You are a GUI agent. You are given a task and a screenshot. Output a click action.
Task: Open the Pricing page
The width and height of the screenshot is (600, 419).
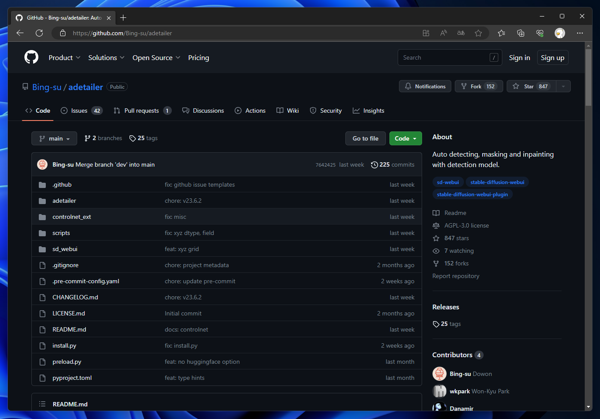pos(198,58)
